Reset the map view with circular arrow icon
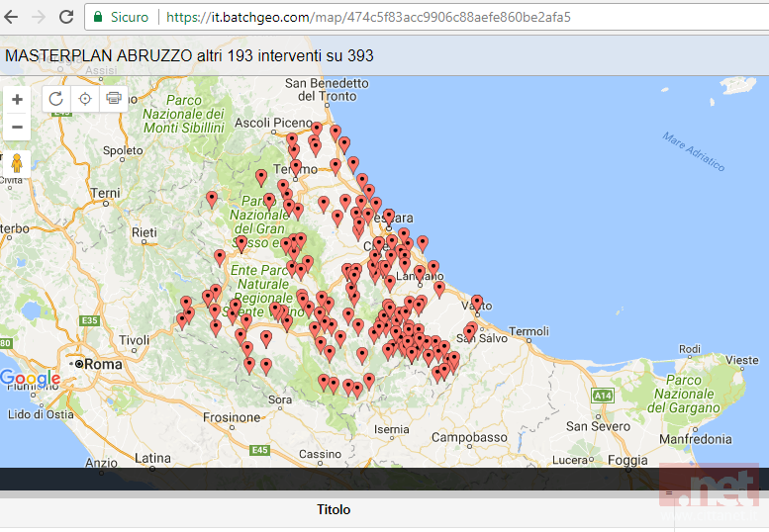 click(x=56, y=99)
